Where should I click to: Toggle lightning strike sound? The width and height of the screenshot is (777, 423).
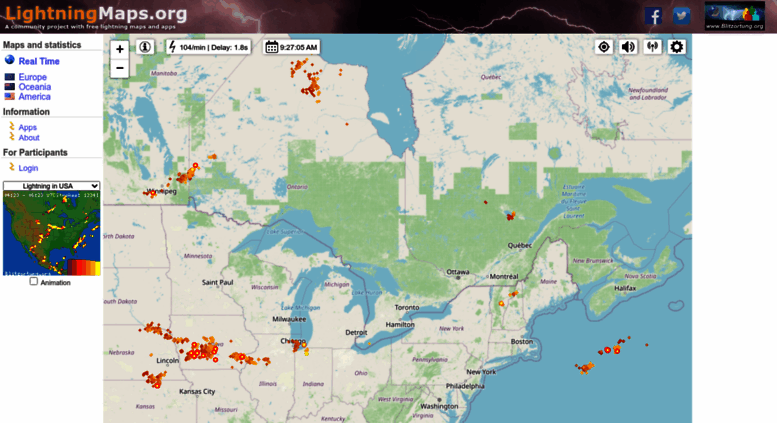pyautogui.click(x=628, y=47)
